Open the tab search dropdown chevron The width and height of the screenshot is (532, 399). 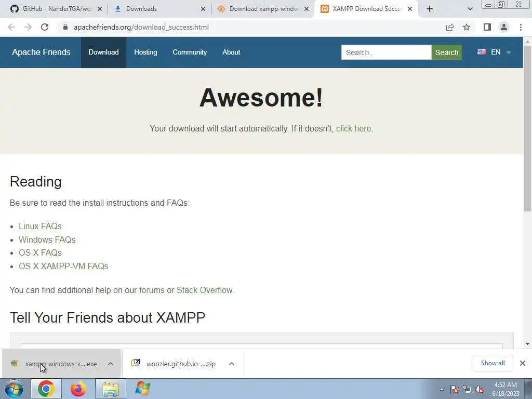click(x=470, y=9)
